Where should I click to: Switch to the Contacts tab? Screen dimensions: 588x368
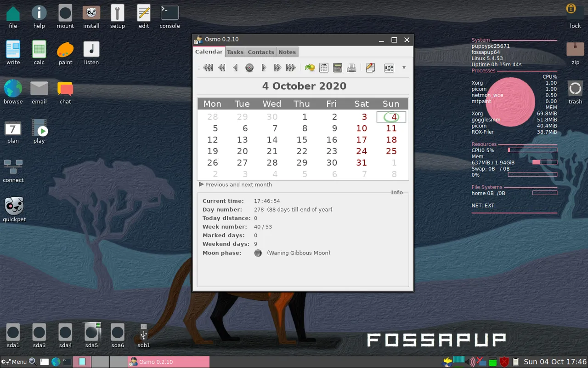(261, 52)
